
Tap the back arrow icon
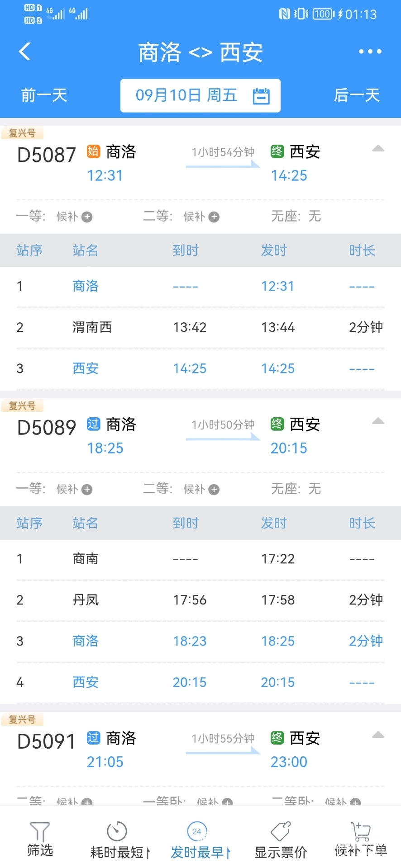[x=25, y=51]
